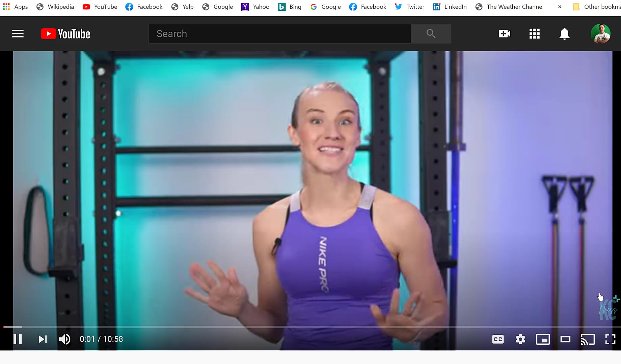Screen dimensions: 621x364
Task: Open the Apps bookmarks menu
Action: tap(16, 6)
